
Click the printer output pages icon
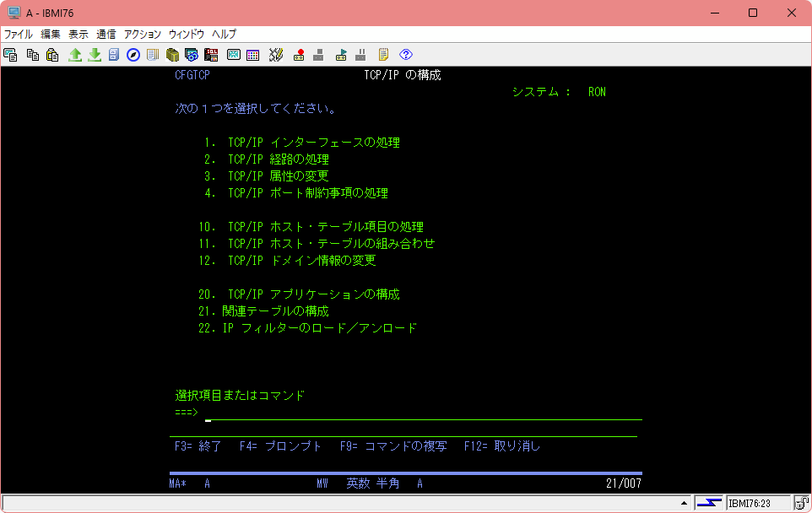tap(153, 54)
